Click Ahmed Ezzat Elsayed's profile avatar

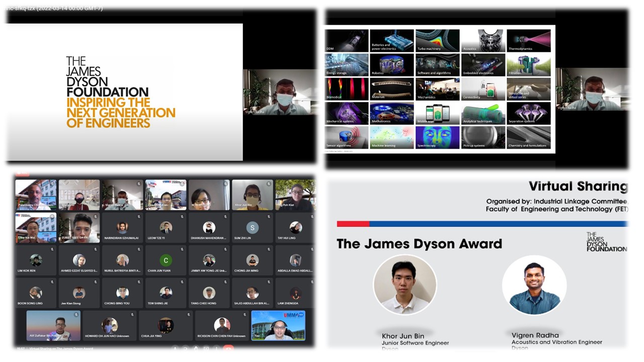[79, 260]
